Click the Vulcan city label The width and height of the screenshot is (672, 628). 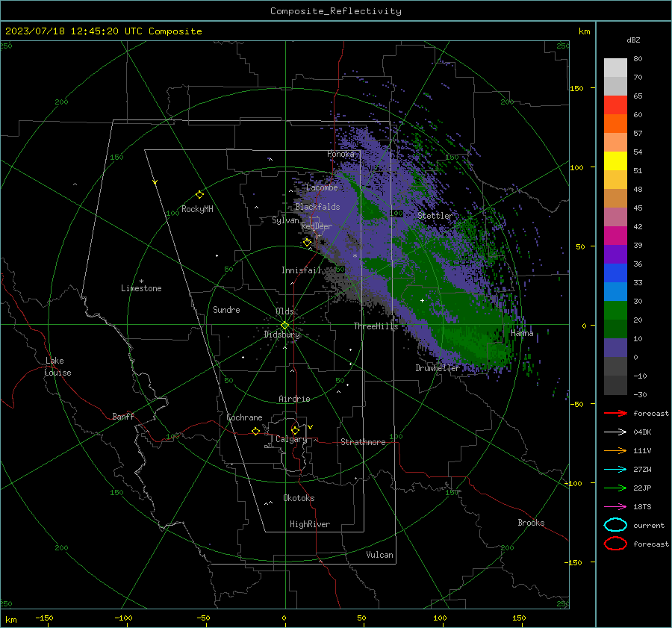379,555
